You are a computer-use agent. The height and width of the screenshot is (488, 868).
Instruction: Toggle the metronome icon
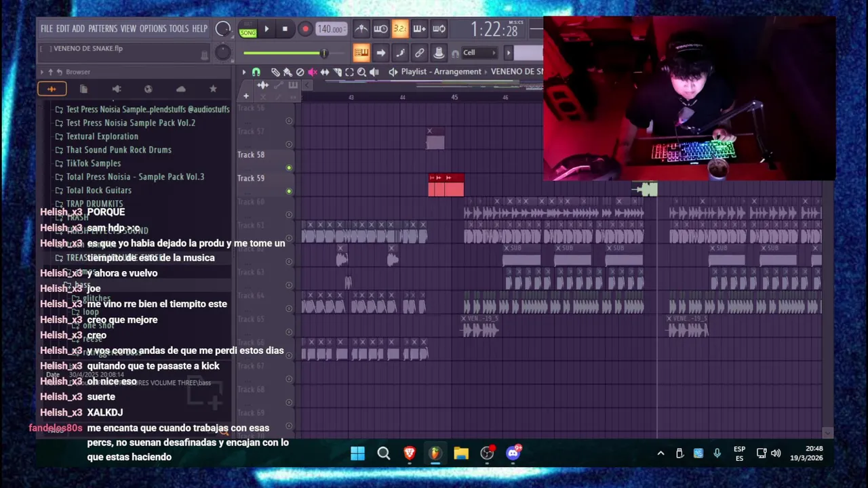coord(361,28)
